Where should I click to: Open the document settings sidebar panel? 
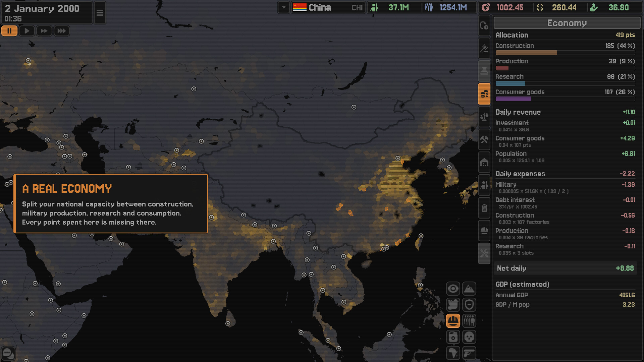pos(484,25)
